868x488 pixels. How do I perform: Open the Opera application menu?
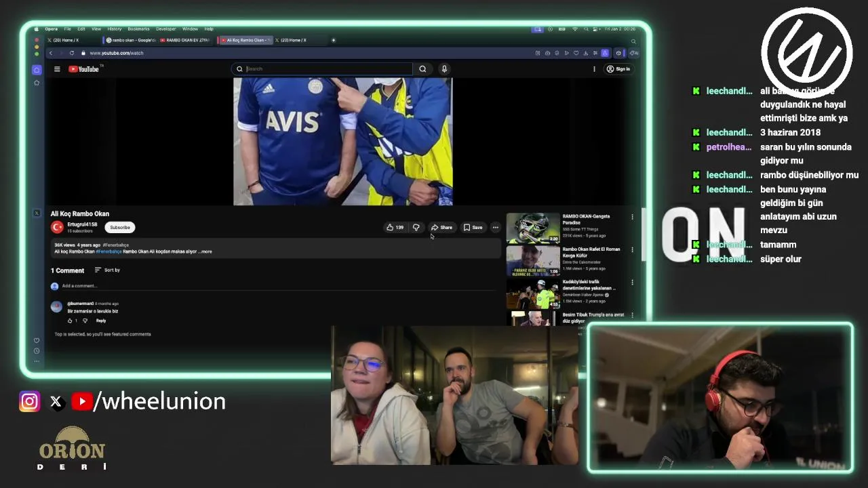[52, 29]
